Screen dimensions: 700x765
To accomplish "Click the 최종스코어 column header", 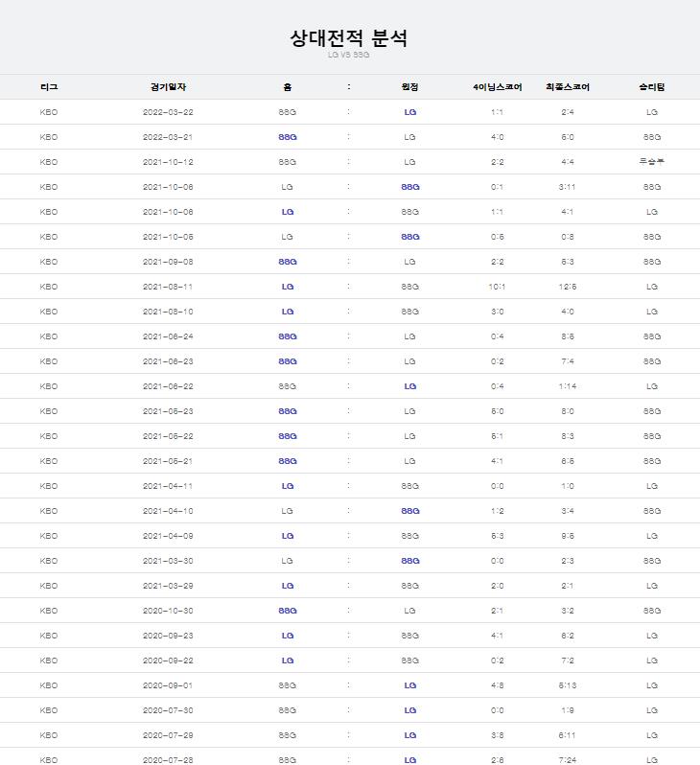I will pos(568,87).
